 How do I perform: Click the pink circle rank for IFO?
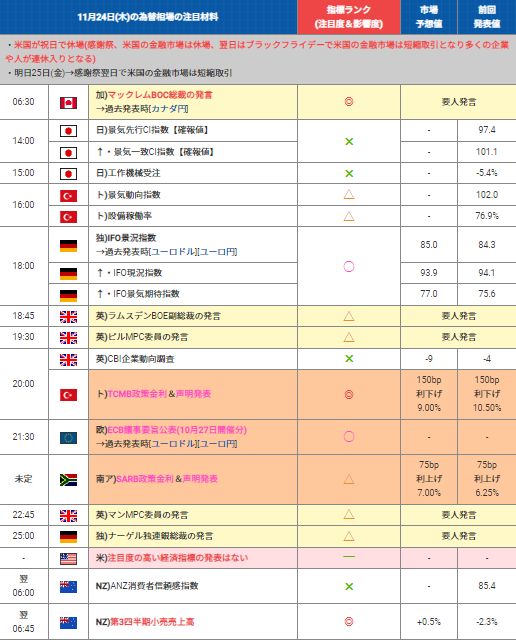click(349, 267)
